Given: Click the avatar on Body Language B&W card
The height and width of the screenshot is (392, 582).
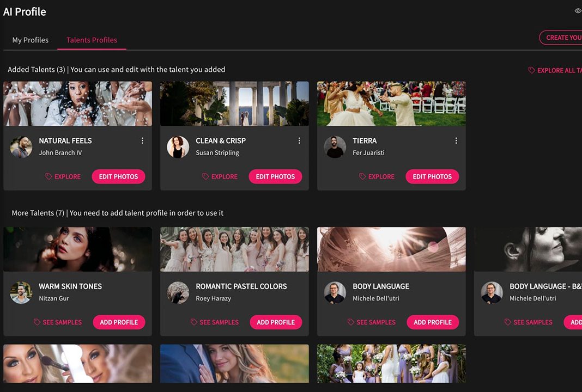Looking at the screenshot, I should 492,292.
